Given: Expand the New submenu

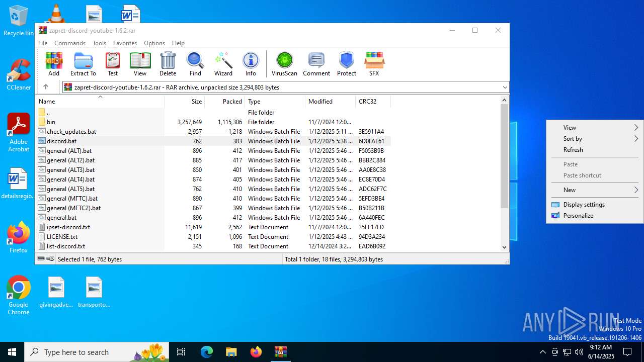Looking at the screenshot, I should point(595,190).
